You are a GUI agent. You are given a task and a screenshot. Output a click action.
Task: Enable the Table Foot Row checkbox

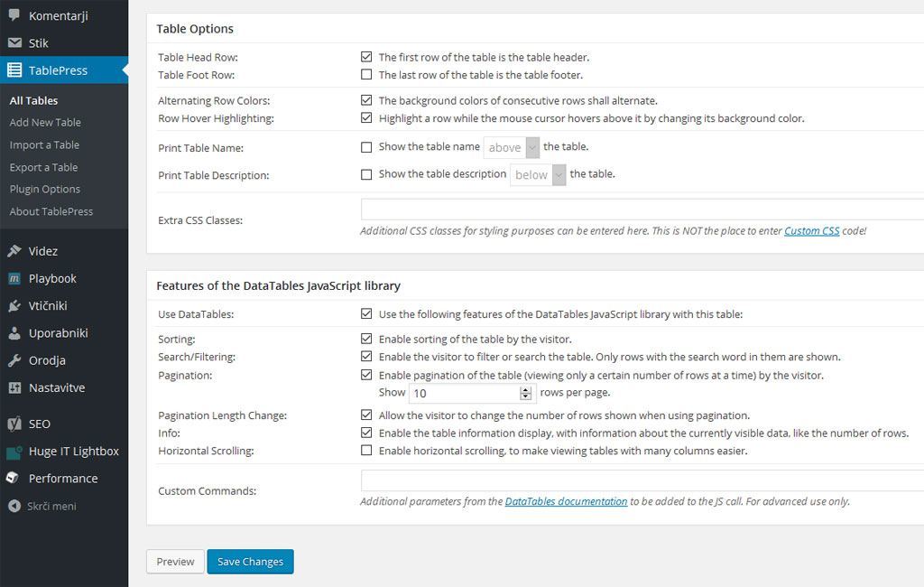point(366,75)
